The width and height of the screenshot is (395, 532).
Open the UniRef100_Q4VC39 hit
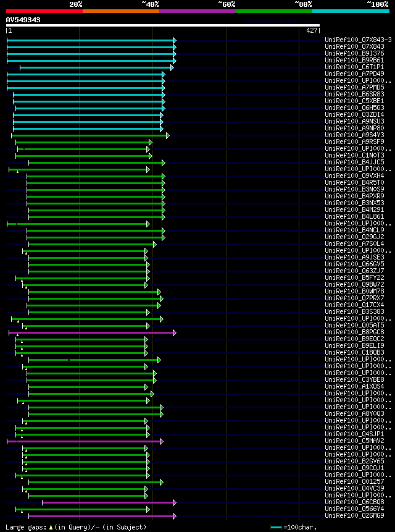click(354, 489)
